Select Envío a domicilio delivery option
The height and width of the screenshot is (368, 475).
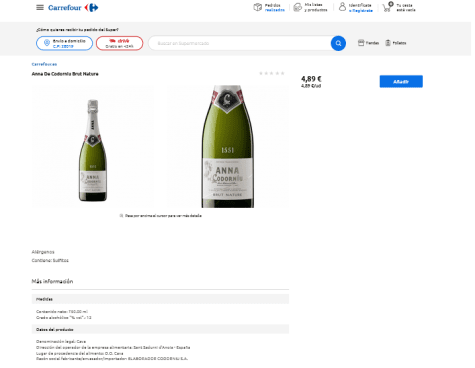pyautogui.click(x=64, y=43)
